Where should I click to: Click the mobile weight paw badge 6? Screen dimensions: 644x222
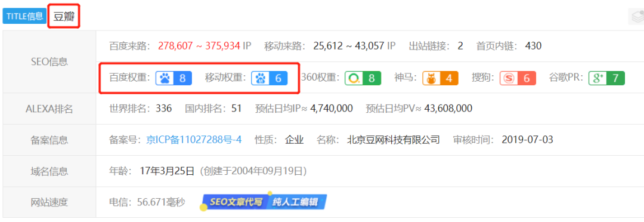point(269,78)
